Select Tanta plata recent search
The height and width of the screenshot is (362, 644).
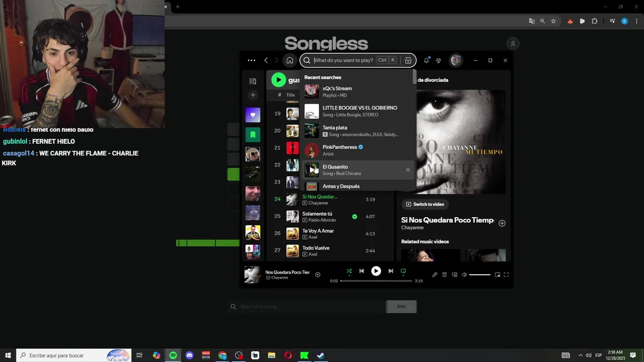pos(358,131)
